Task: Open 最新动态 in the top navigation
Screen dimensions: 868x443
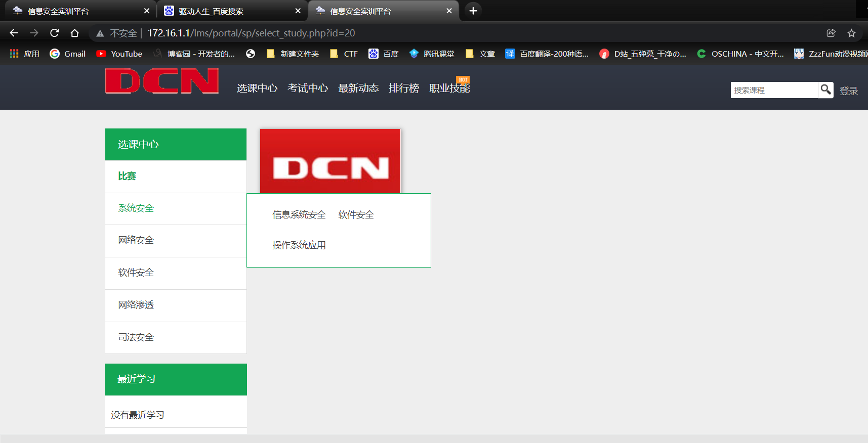Action: coord(358,88)
